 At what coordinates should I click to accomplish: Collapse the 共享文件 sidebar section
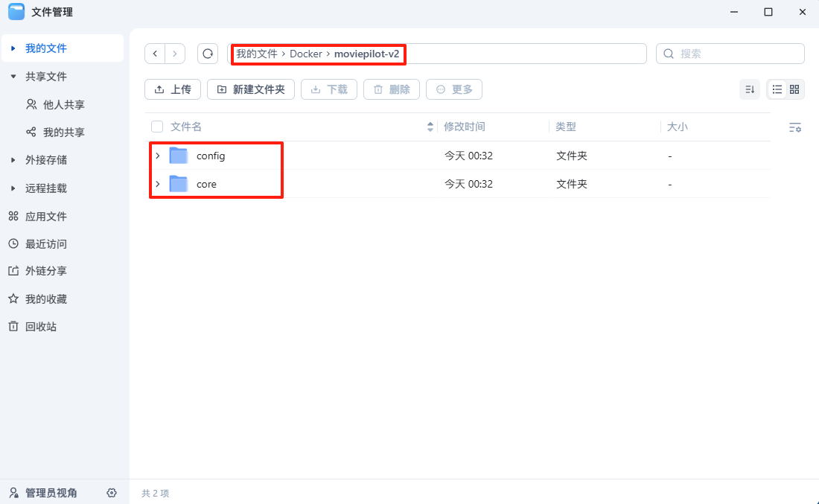coord(13,76)
